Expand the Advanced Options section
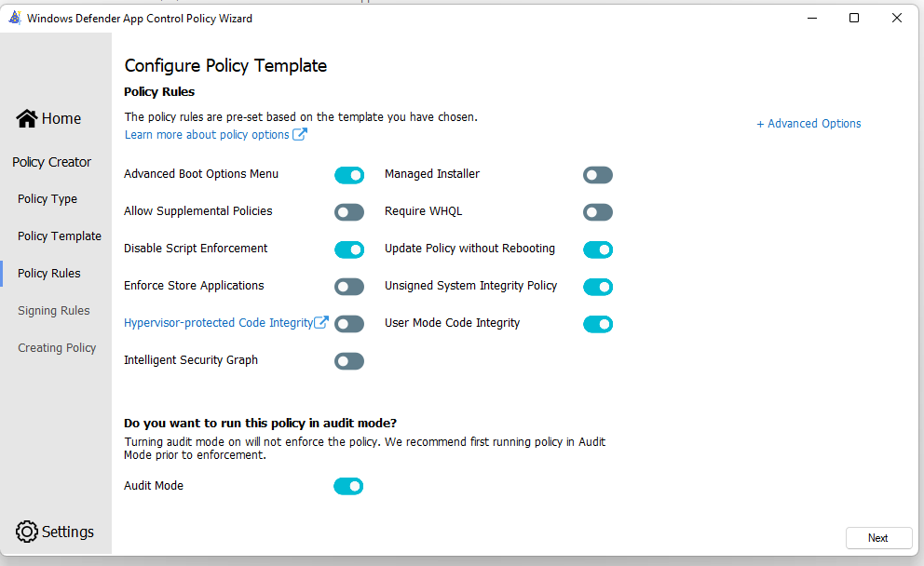The image size is (924, 566). point(808,124)
